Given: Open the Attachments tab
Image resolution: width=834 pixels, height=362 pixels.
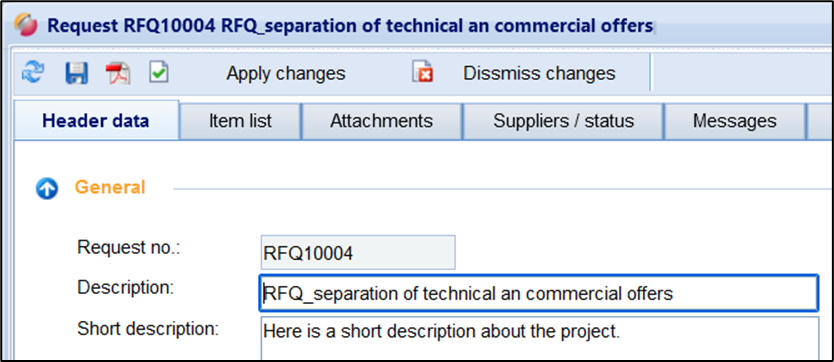Looking at the screenshot, I should [x=381, y=121].
